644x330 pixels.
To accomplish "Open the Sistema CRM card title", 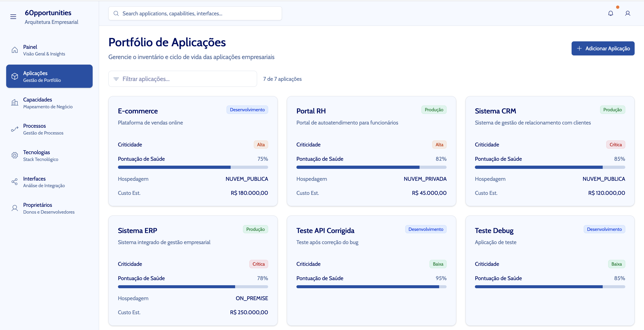I will pyautogui.click(x=495, y=111).
